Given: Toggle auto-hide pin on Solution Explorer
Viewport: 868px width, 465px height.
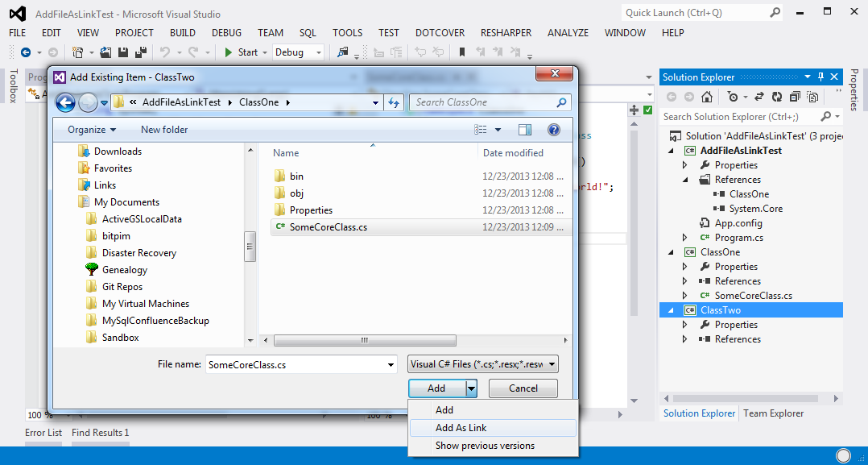Looking at the screenshot, I should tap(820, 77).
